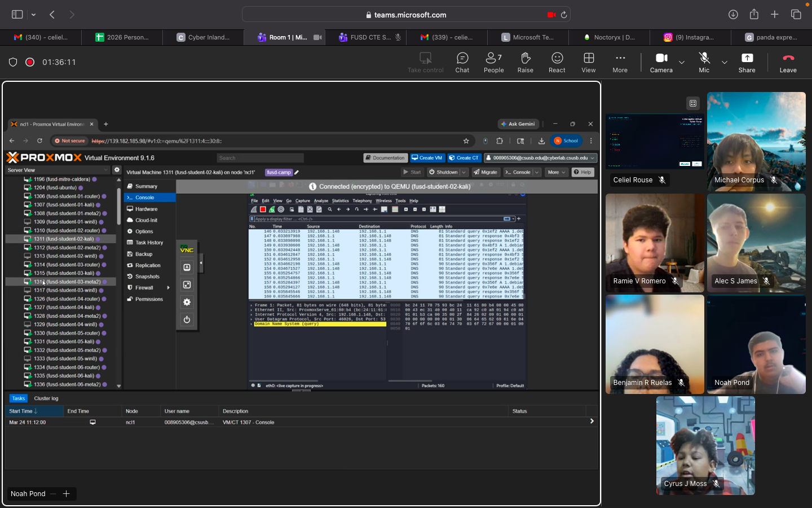The image size is (812, 508).
Task: Open the View layout options
Action: pyautogui.click(x=588, y=62)
